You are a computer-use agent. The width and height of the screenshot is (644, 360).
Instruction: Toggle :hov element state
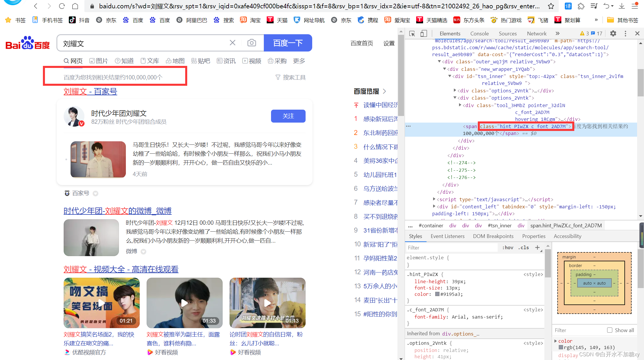(508, 247)
